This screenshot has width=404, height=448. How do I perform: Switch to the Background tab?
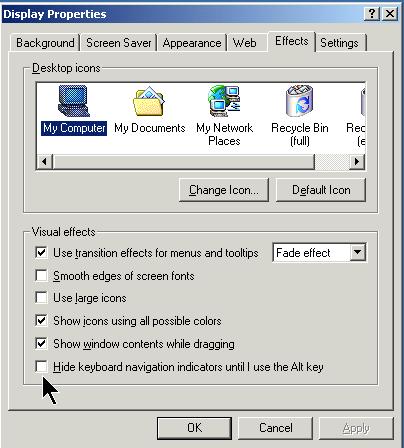tap(45, 43)
